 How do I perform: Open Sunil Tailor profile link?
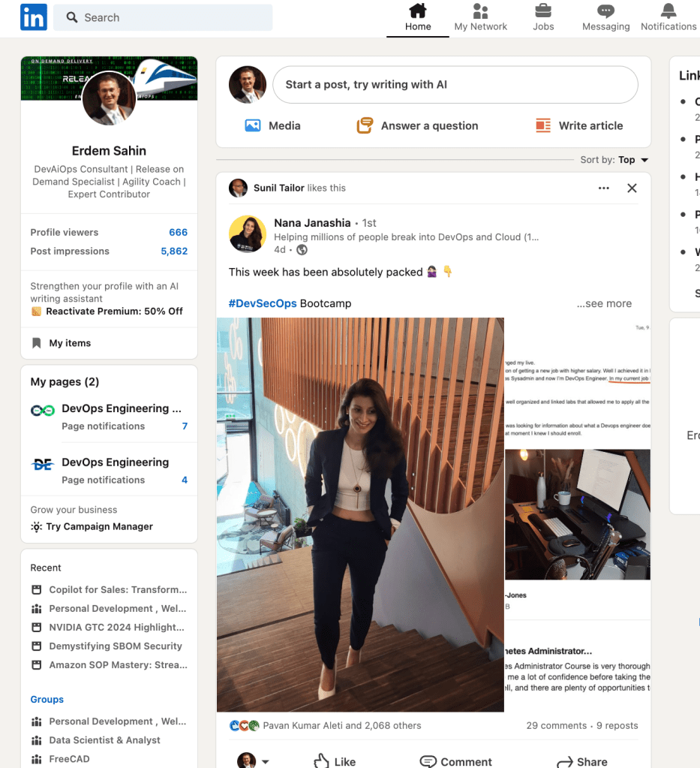point(279,188)
